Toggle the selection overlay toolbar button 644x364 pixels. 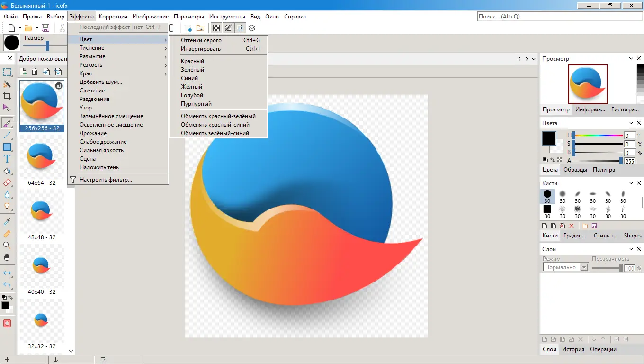(x=240, y=28)
